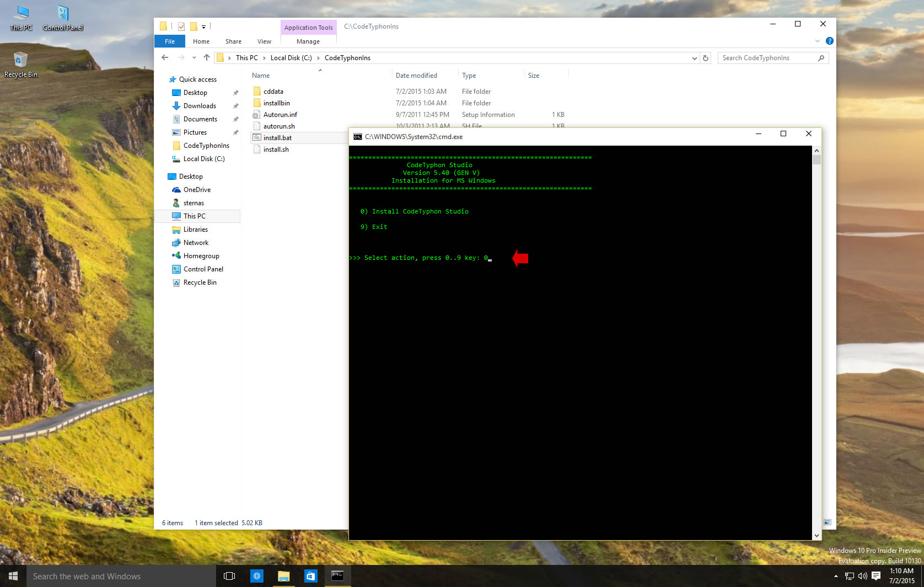This screenshot has height=587, width=924.
Task: Select Application Tools contextual tab
Action: [309, 28]
